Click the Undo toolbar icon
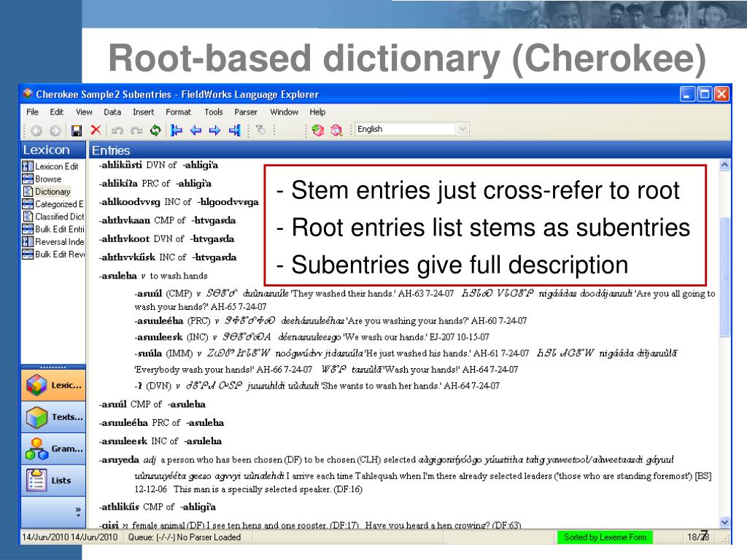 tap(117, 130)
